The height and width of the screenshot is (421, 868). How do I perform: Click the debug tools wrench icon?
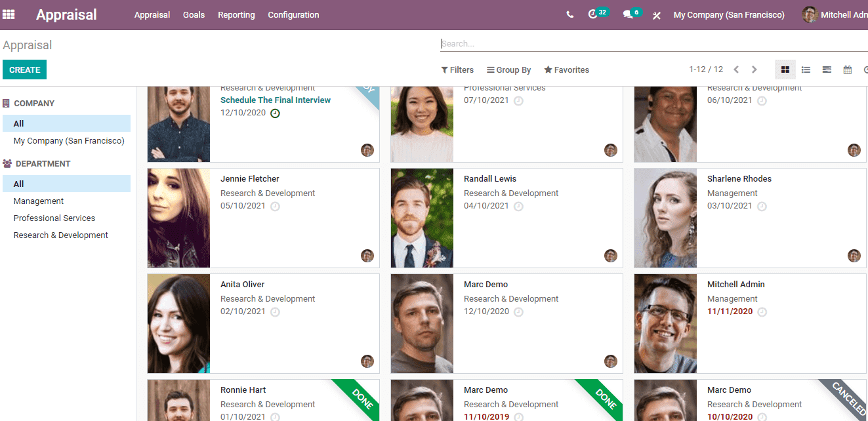click(656, 15)
